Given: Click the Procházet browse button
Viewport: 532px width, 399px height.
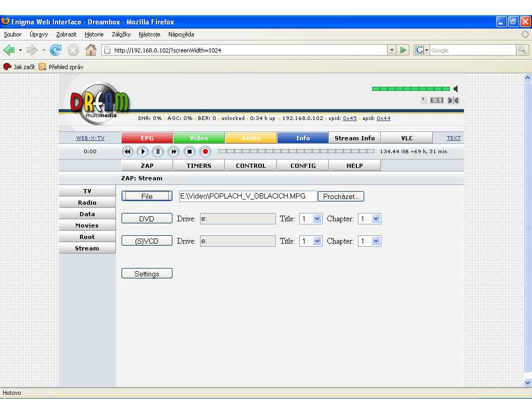Looking at the screenshot, I should click(341, 196).
